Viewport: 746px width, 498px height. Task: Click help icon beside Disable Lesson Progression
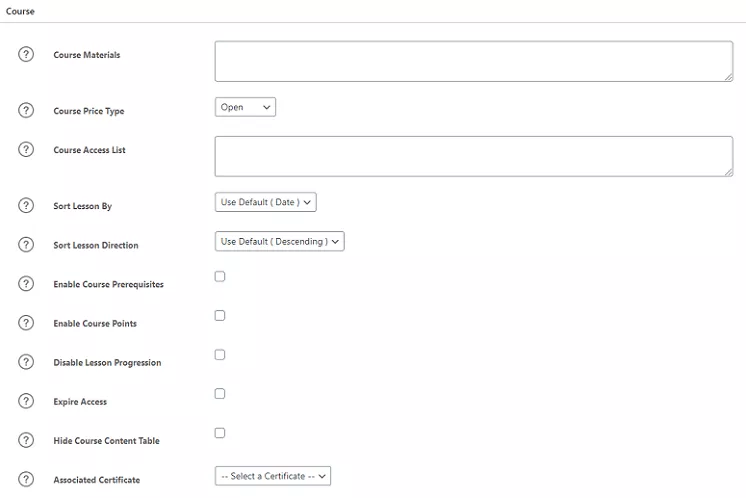pos(27,361)
